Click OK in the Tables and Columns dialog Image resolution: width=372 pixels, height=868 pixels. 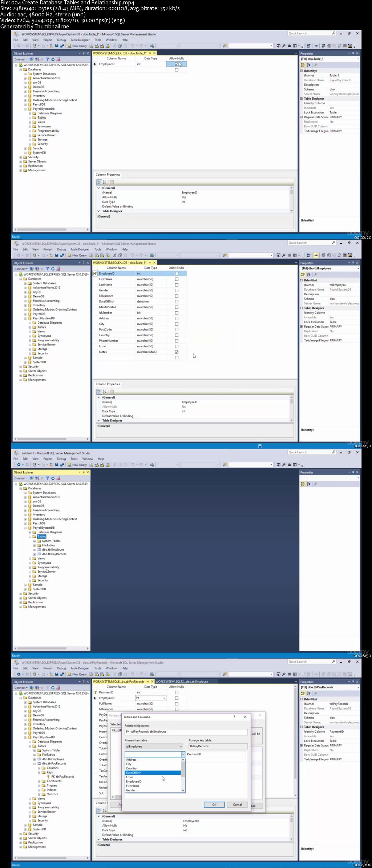[x=214, y=804]
